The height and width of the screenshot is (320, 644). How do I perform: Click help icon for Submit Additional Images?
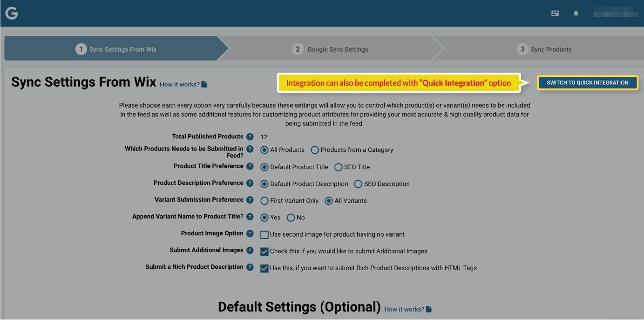(250, 251)
